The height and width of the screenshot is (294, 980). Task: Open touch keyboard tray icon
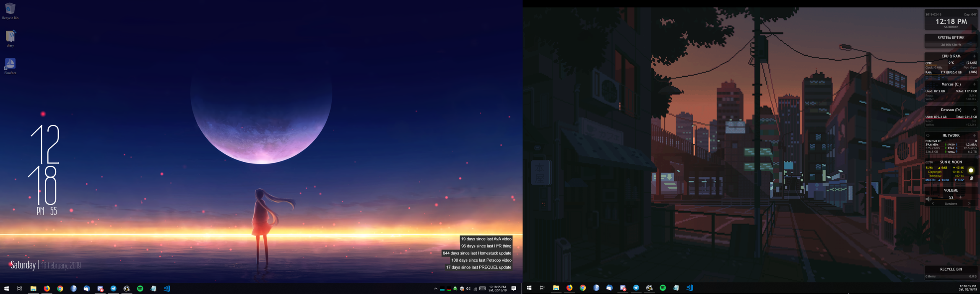[483, 289]
